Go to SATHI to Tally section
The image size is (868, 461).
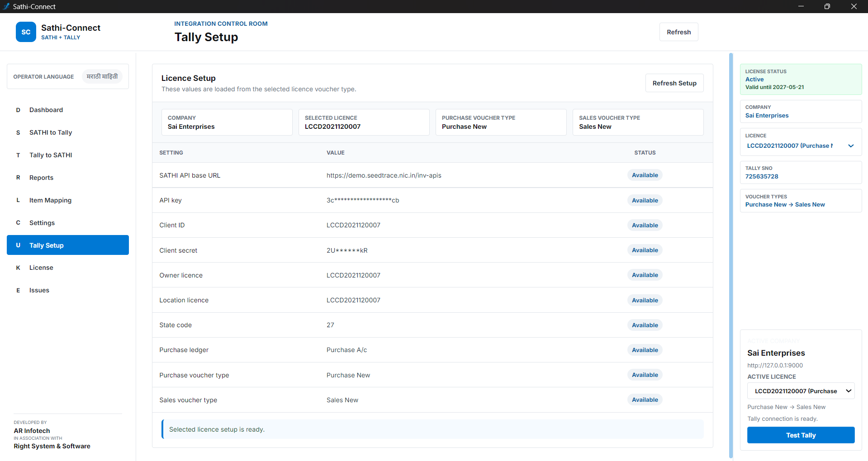(x=68, y=132)
